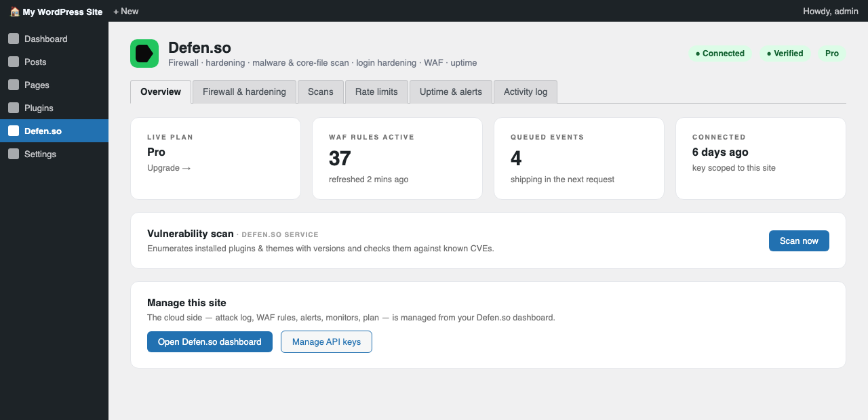This screenshot has width=868, height=420.
Task: Select Defen.so in the sidebar
Action: (x=54, y=131)
